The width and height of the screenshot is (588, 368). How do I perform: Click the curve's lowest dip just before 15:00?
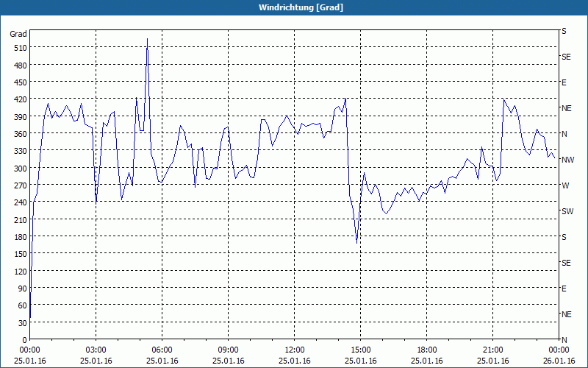(356, 243)
